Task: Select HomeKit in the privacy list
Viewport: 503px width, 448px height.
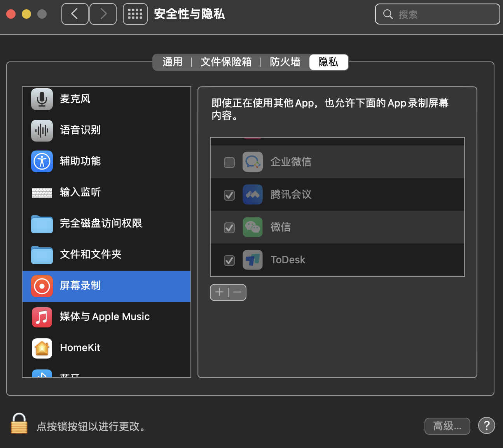Action: point(107,348)
